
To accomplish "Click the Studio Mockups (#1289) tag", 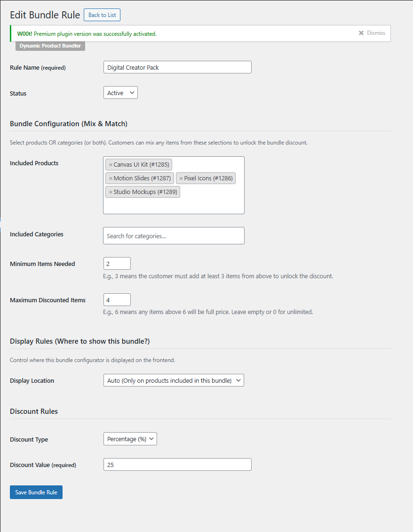I will click(x=143, y=192).
